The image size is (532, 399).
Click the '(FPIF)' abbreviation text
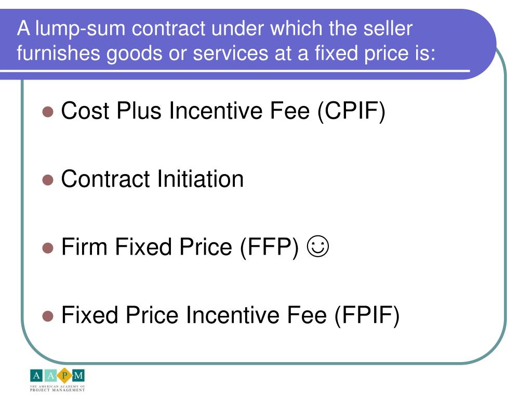367,315
